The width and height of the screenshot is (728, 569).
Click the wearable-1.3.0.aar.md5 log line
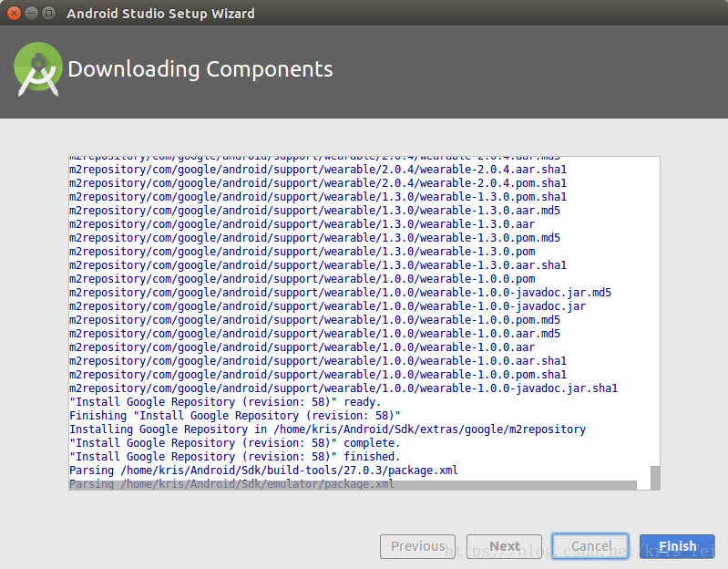pos(314,211)
